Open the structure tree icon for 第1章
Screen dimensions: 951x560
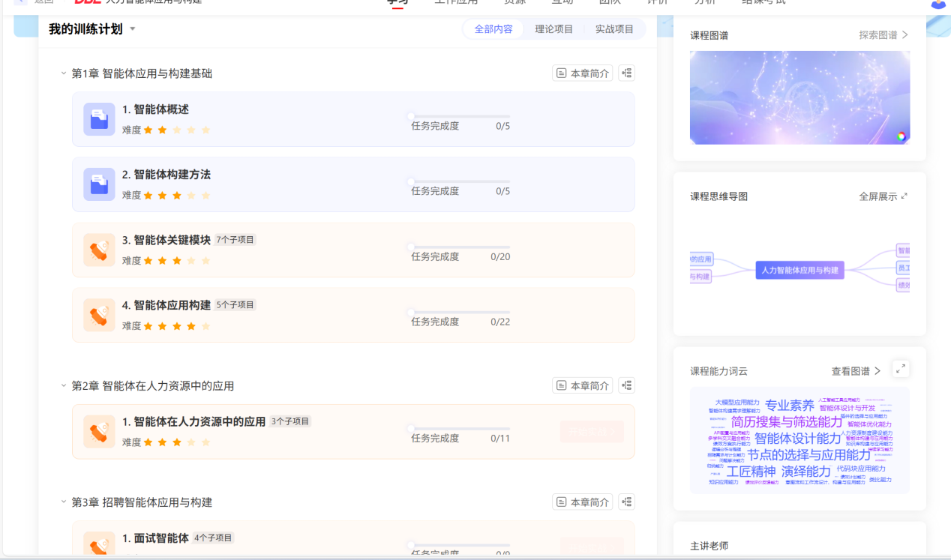click(x=626, y=73)
